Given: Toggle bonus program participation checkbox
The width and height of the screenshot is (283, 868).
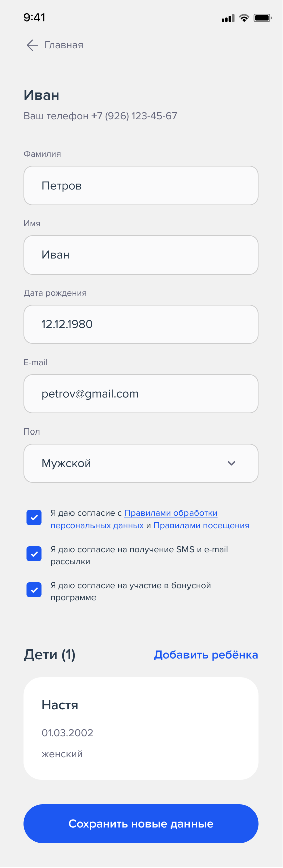Looking at the screenshot, I should coord(34,590).
